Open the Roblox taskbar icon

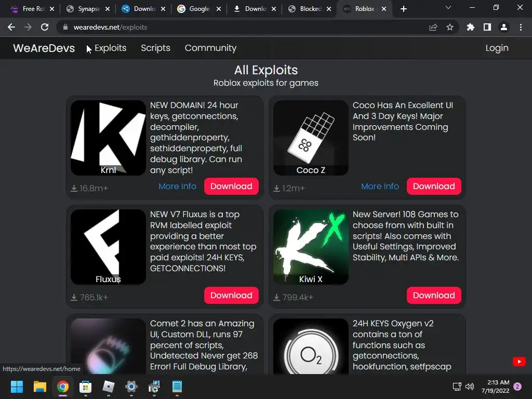[x=108, y=387]
